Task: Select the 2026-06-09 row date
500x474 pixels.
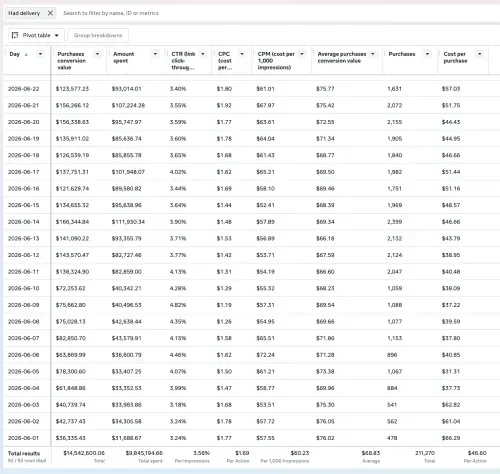Action: [x=23, y=305]
